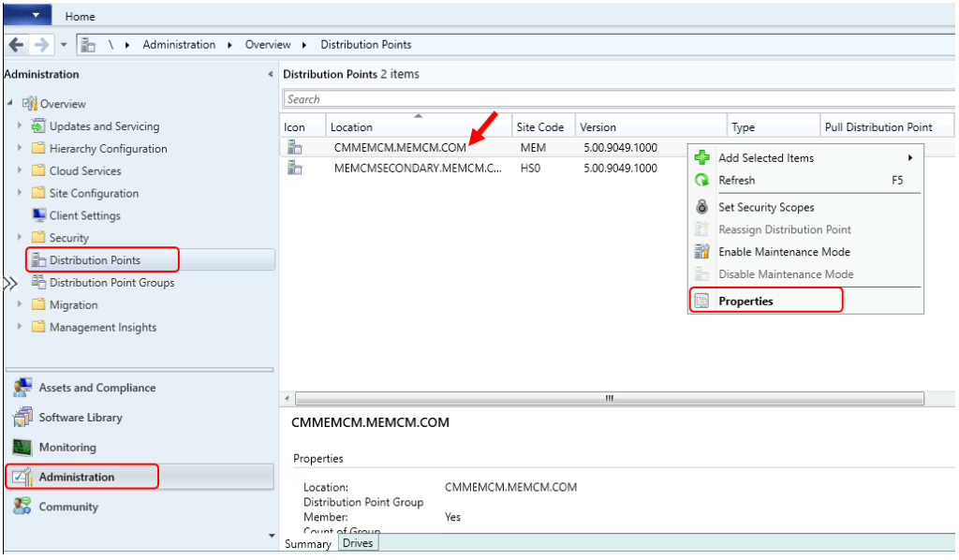Click the Community workspace icon
Screen dimensions: 959x560
[22, 507]
